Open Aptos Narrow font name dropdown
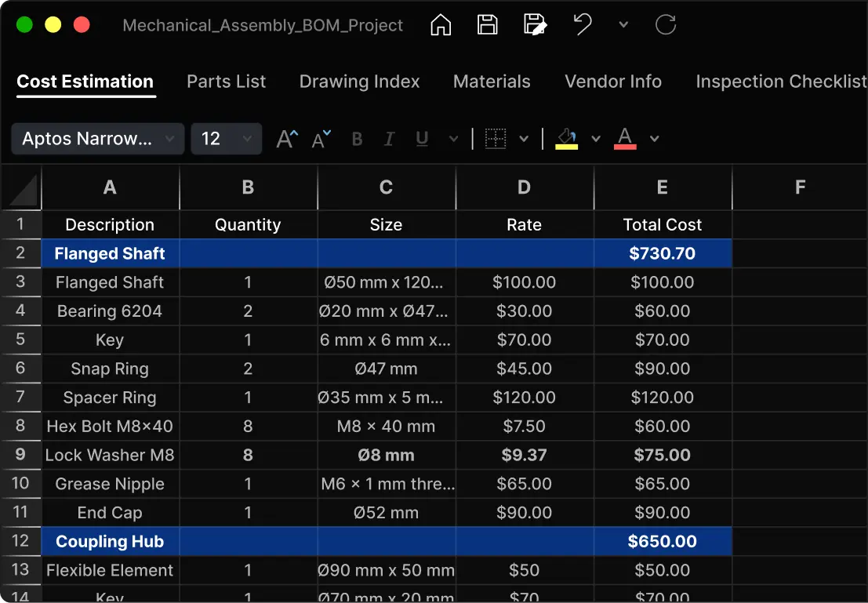 click(x=98, y=139)
